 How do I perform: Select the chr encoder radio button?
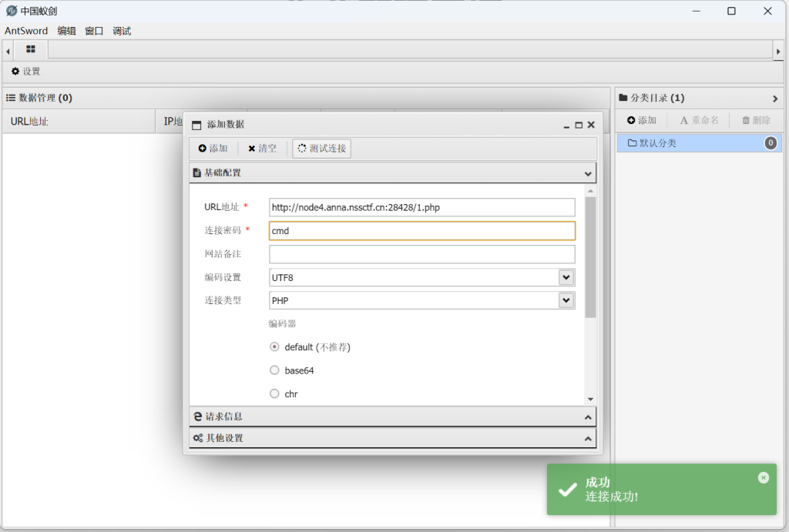(x=274, y=393)
